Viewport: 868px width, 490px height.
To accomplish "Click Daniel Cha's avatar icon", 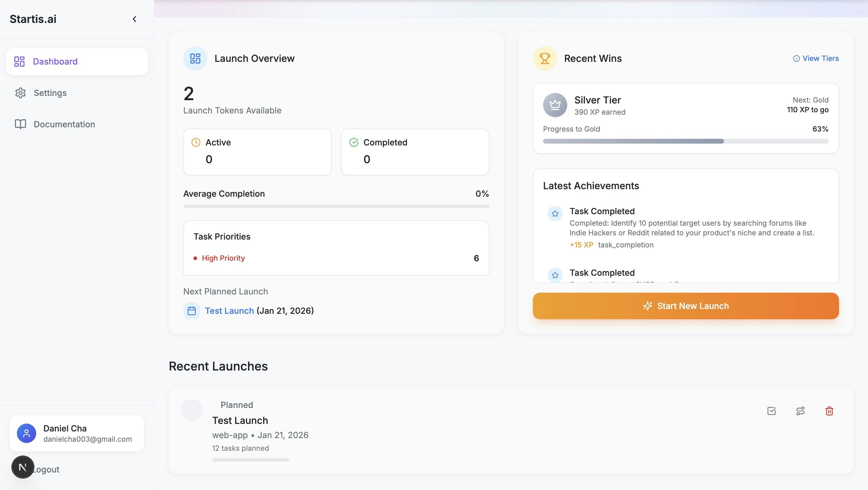I will 26,433.
